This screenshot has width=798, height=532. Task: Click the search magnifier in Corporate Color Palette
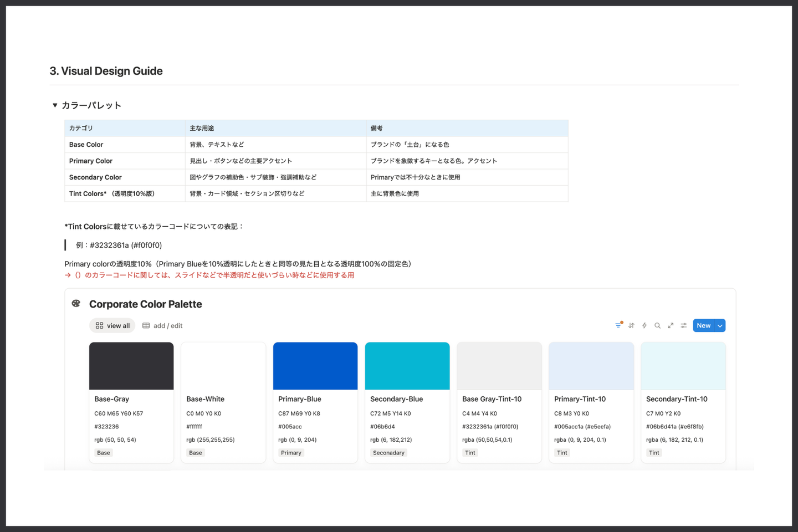657,325
